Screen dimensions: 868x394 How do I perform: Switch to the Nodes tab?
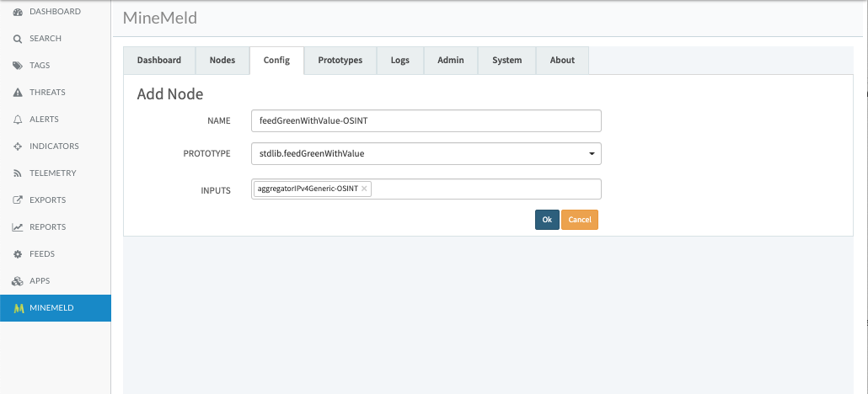[x=222, y=61]
